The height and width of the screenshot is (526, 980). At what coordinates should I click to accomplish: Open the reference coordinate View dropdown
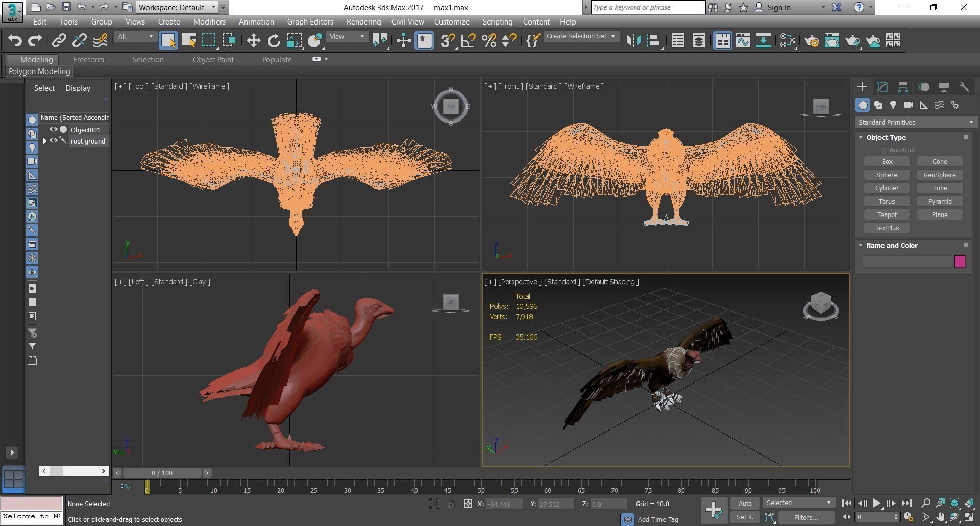pos(347,36)
